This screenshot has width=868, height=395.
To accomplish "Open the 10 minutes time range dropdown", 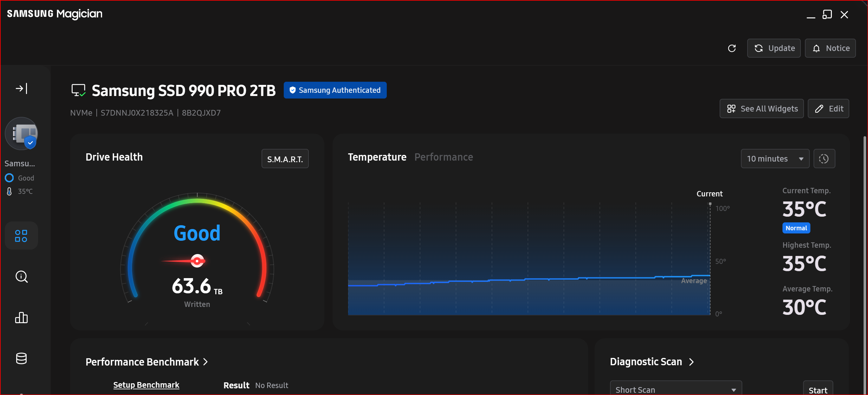I will point(775,159).
